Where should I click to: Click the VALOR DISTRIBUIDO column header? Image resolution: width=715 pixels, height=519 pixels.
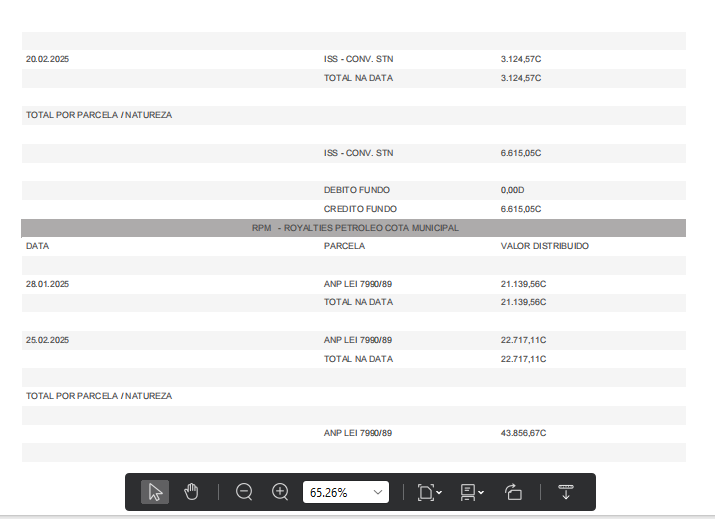point(544,246)
